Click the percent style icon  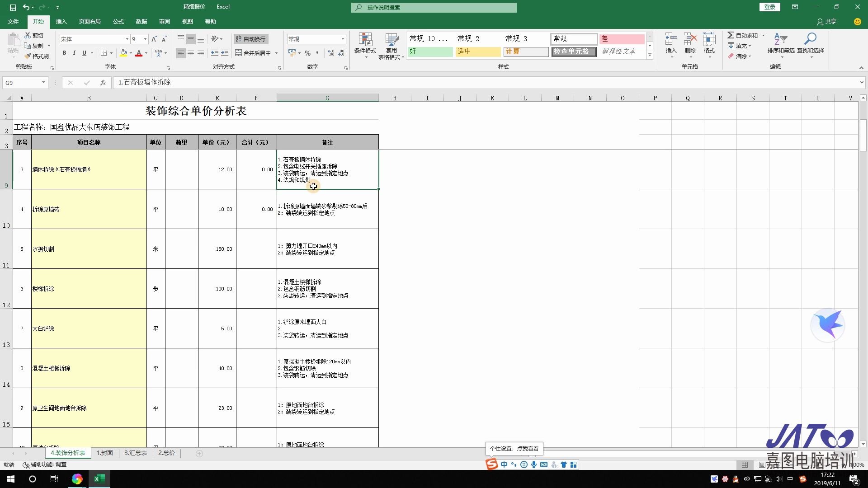coord(307,53)
